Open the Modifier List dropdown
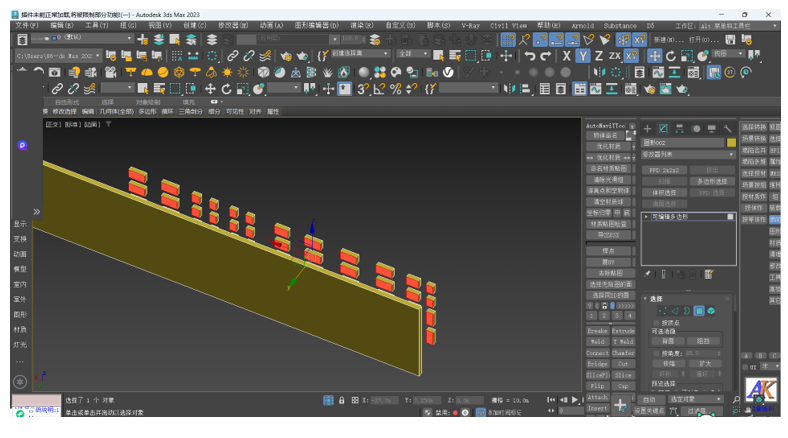Viewport: 788px width, 438px height. click(688, 155)
